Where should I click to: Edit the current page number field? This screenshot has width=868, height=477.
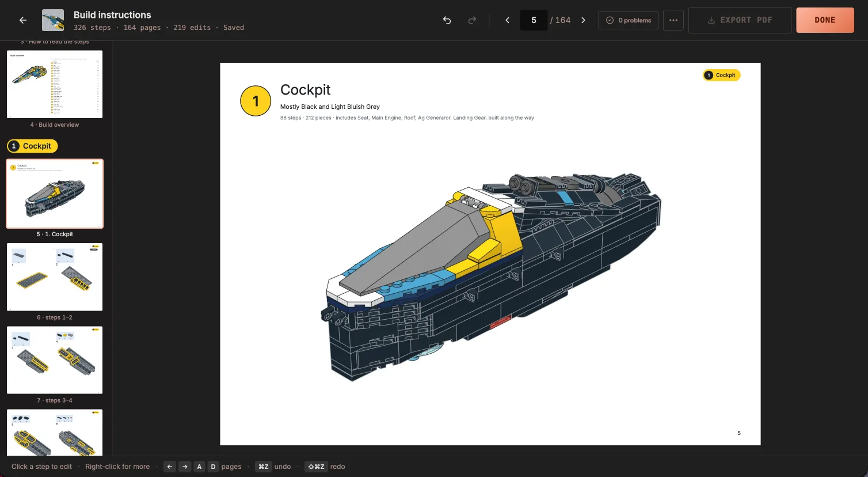coord(534,20)
